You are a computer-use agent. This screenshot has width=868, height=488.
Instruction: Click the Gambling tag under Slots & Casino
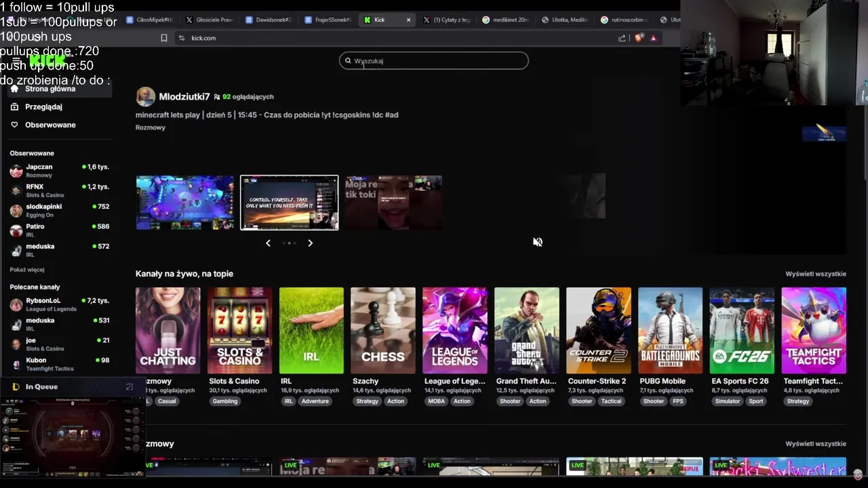point(225,401)
